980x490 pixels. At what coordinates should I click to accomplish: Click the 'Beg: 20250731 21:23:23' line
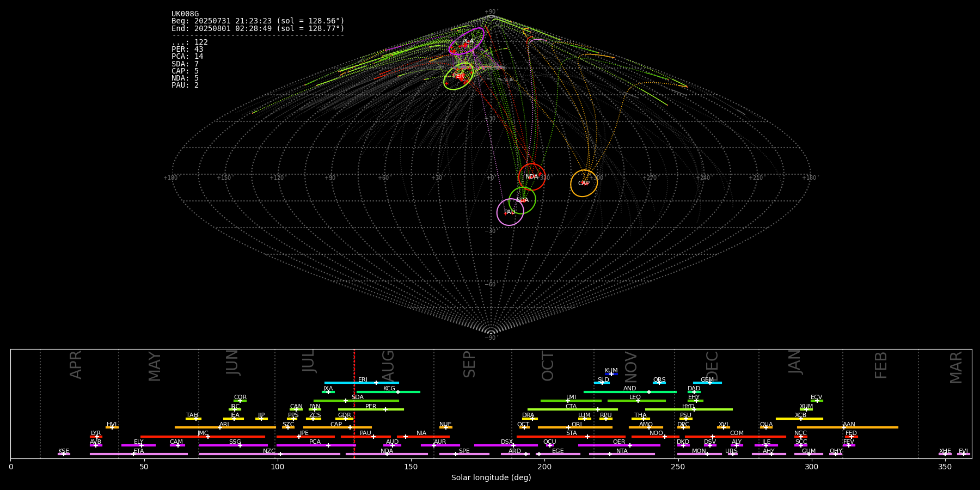coord(258,21)
